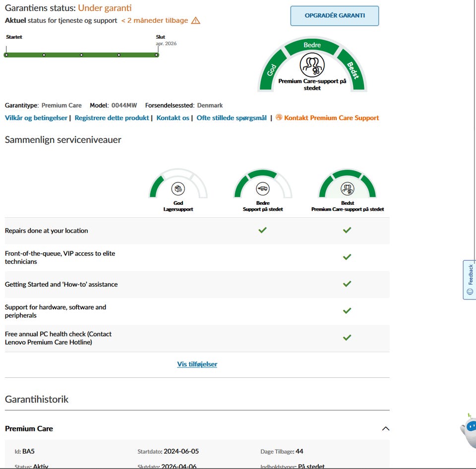Click the God Lagersupport column label
Viewport: 476px width, 469px height.
(x=178, y=206)
